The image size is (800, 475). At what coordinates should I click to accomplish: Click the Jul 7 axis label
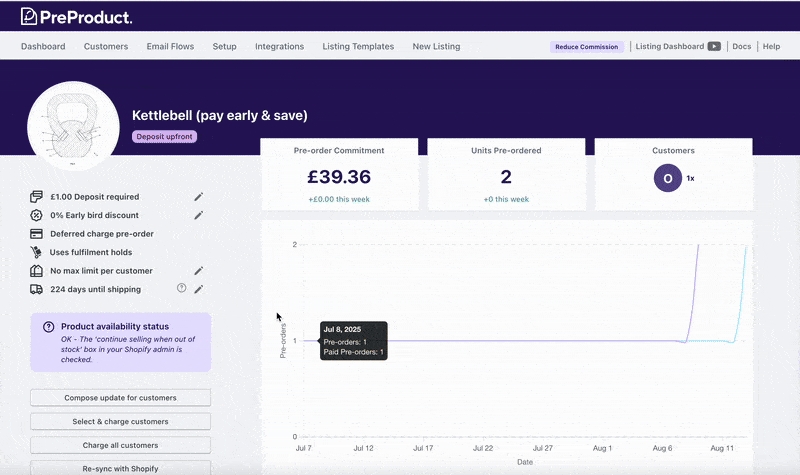pyautogui.click(x=304, y=448)
